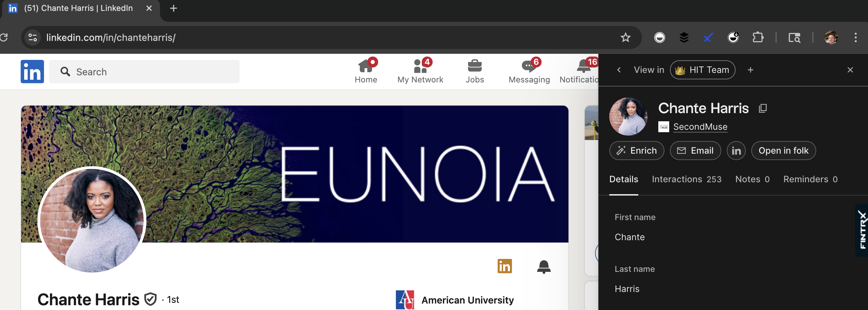Toggle the profile notification bell

pyautogui.click(x=544, y=266)
